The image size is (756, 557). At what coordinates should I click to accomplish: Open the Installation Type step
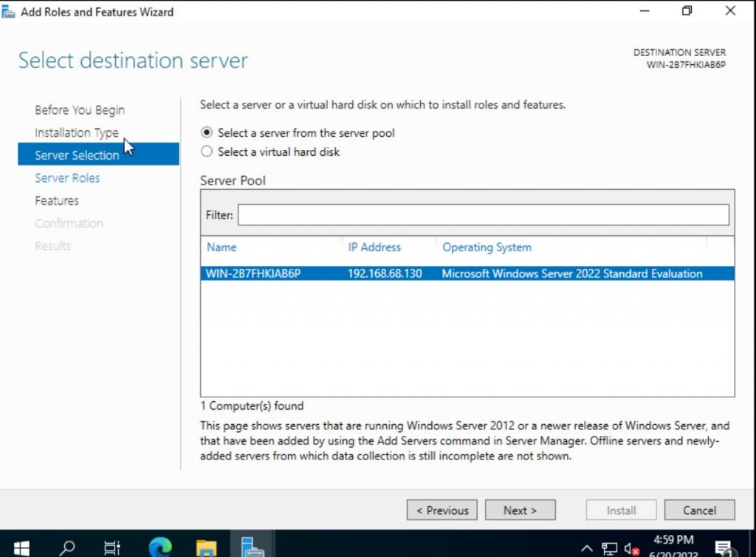coord(77,132)
